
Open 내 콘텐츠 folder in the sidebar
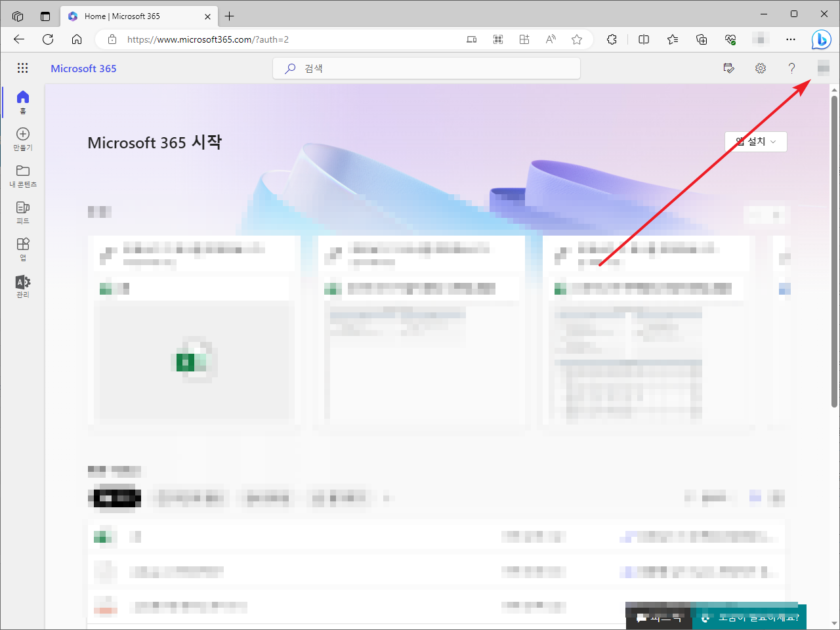point(23,175)
